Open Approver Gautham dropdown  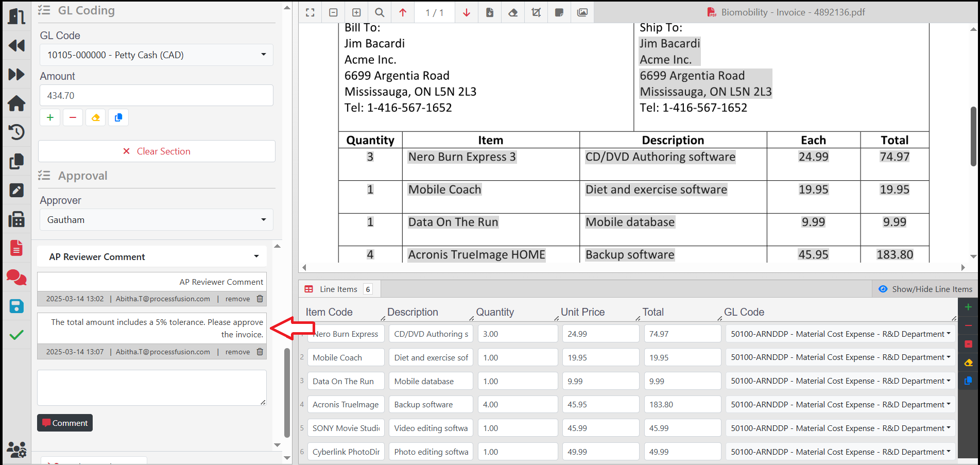(157, 219)
